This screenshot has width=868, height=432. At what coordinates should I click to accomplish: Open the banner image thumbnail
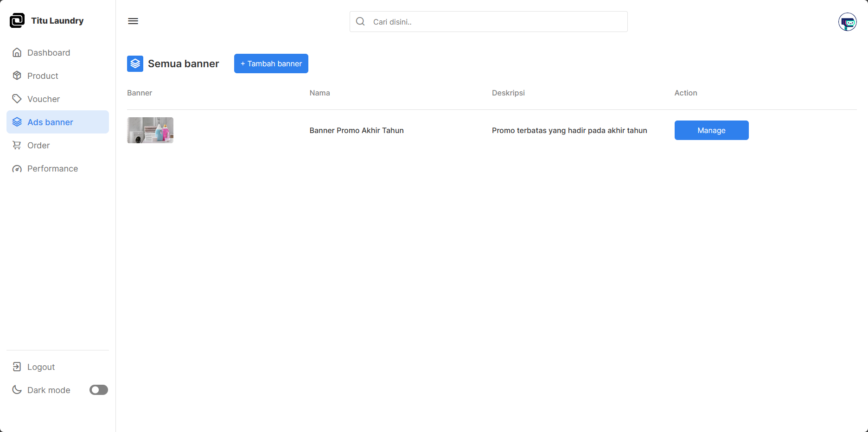coord(150,130)
